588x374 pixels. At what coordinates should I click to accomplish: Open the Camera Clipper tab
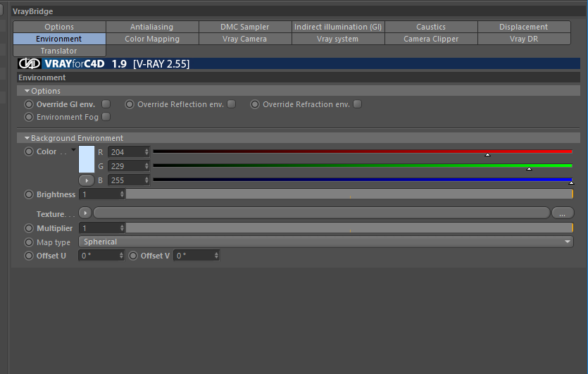[x=431, y=39]
